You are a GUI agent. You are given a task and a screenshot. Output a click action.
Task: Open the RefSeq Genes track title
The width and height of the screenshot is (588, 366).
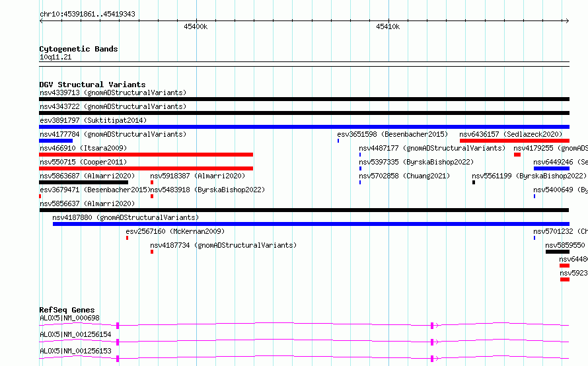(67, 310)
